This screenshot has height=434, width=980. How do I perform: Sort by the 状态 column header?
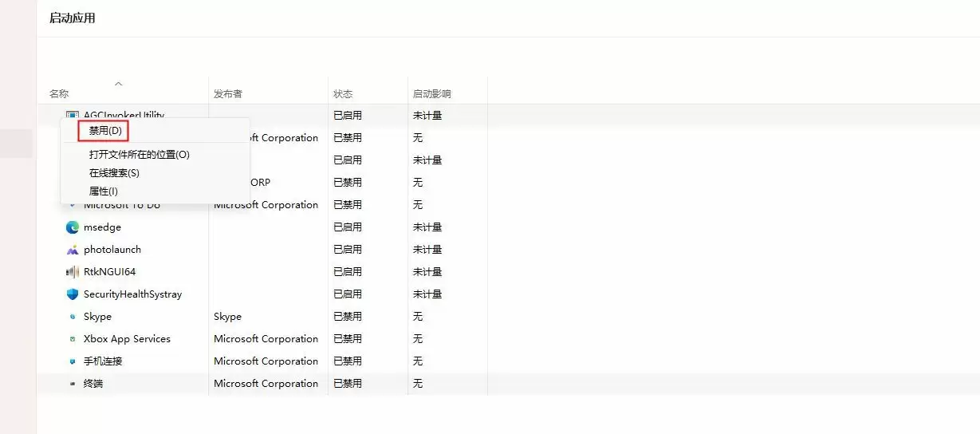[343, 94]
